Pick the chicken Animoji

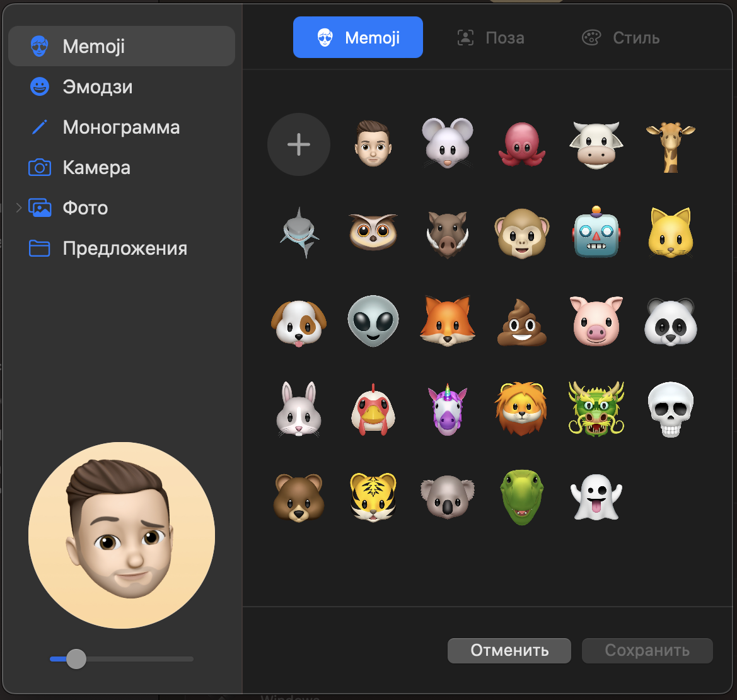tap(373, 409)
